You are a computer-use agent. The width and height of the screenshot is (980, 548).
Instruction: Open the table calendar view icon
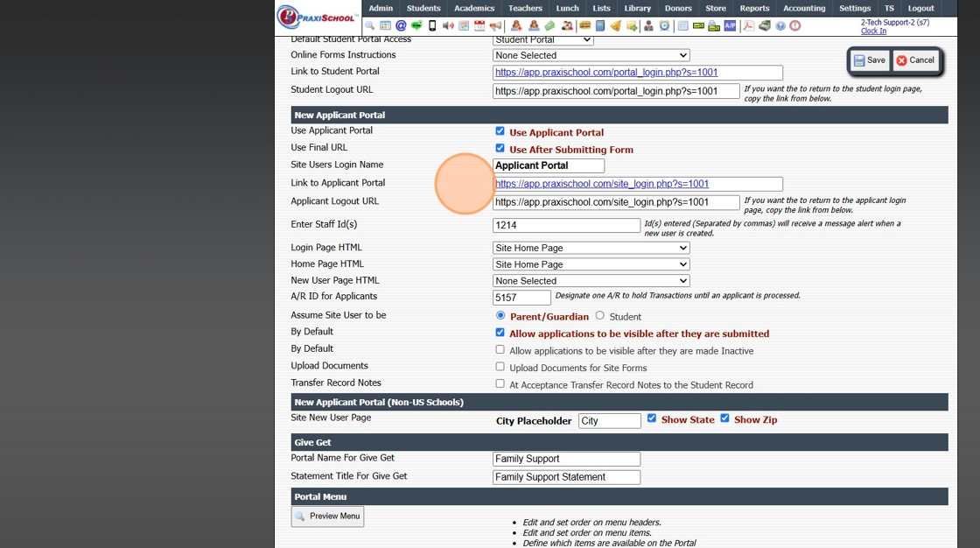click(385, 25)
